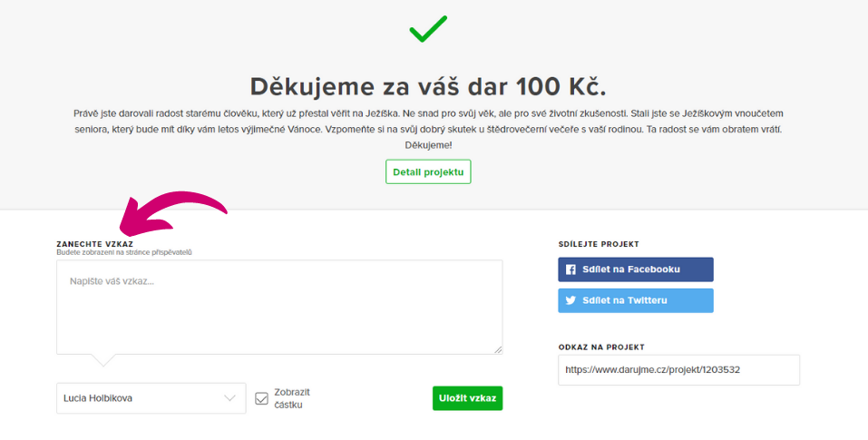This screenshot has width=868, height=440.
Task: Share via Sdílet na Twitteru button
Action: pos(635,300)
